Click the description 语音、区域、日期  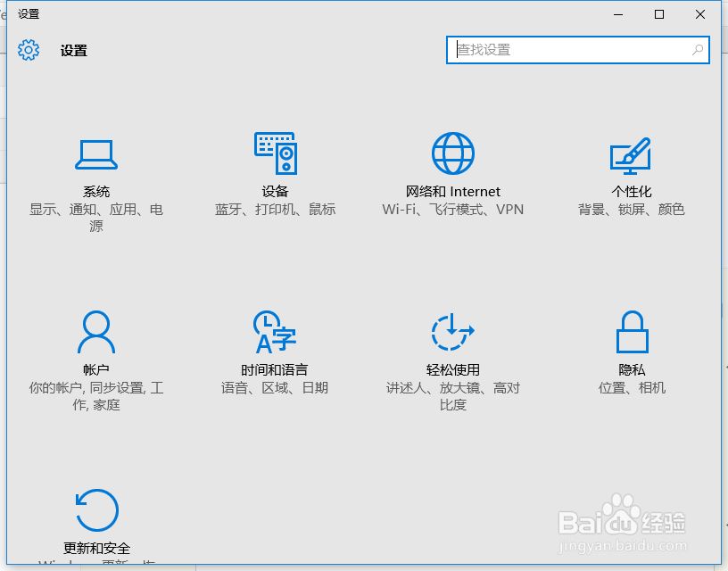coord(275,387)
